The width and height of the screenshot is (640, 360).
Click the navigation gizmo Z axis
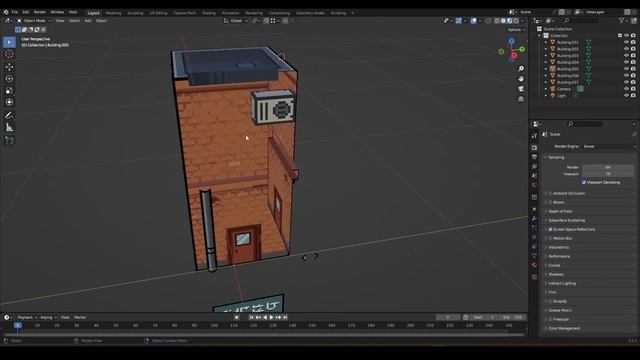coord(511,41)
